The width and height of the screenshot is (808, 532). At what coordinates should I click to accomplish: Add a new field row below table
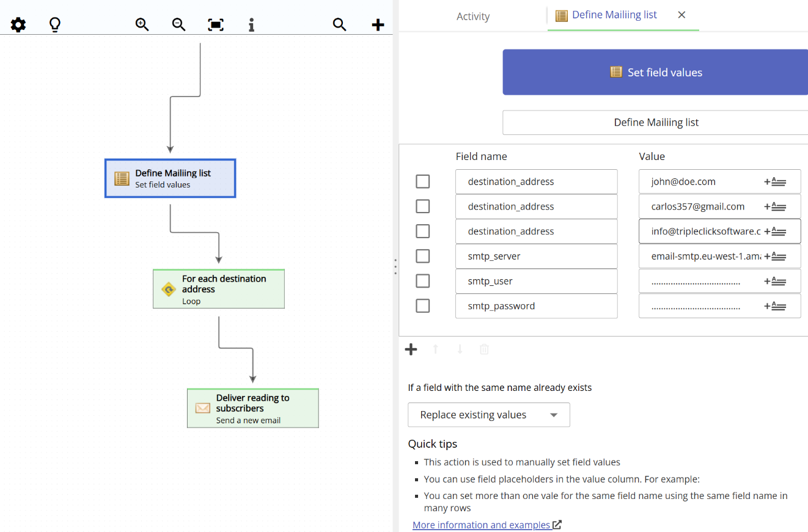click(411, 349)
